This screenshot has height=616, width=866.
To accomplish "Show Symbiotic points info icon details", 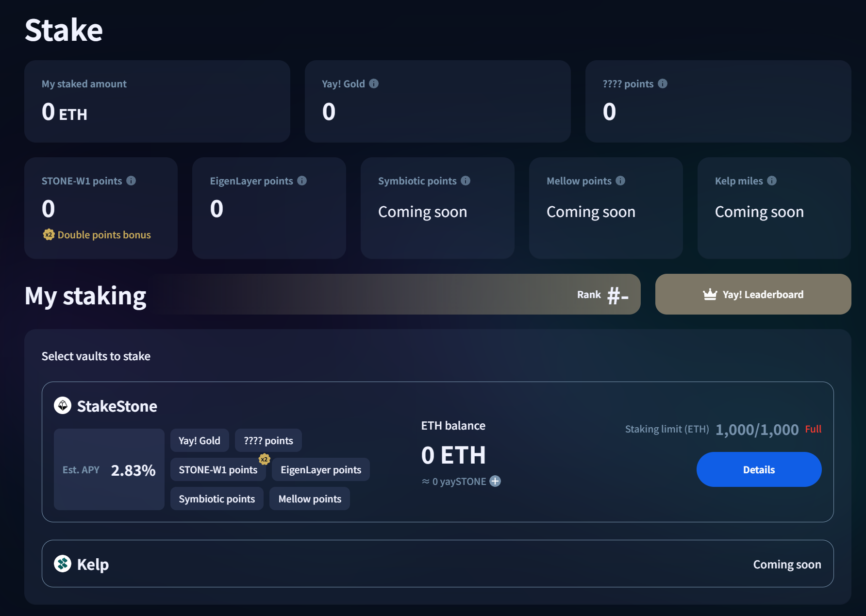I will (x=466, y=181).
